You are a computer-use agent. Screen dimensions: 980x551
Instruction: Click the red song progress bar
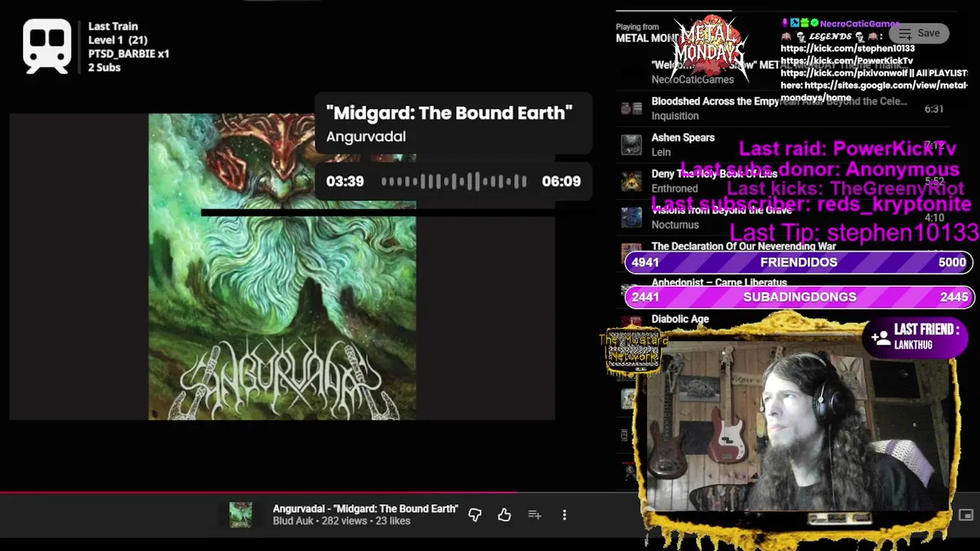pyautogui.click(x=259, y=493)
